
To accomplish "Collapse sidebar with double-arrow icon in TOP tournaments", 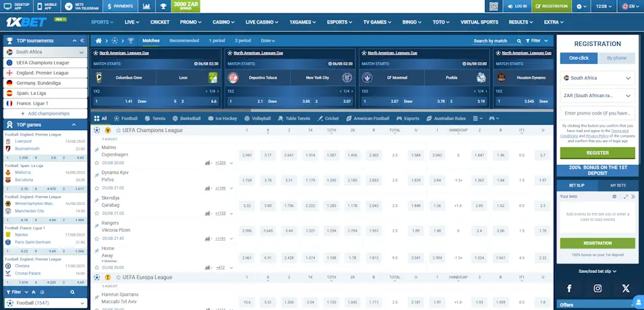I will click(x=82, y=40).
